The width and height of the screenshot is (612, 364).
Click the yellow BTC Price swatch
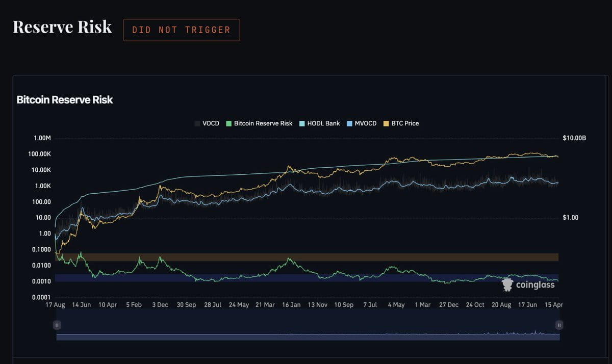pyautogui.click(x=386, y=123)
